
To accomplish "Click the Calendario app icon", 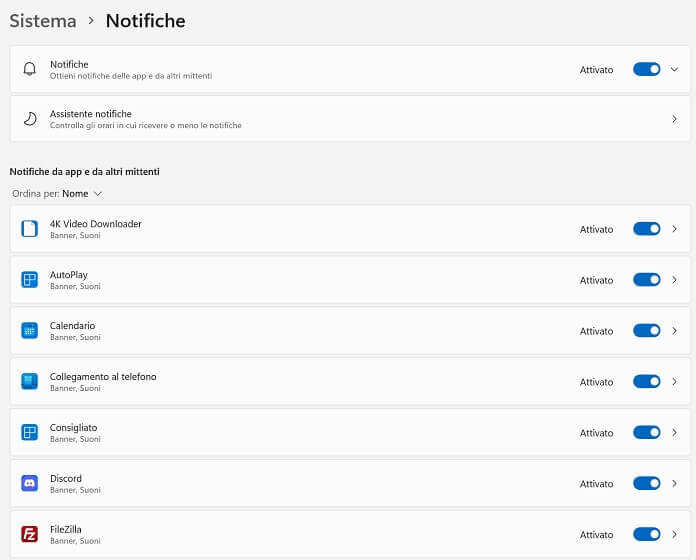I will coord(30,331).
